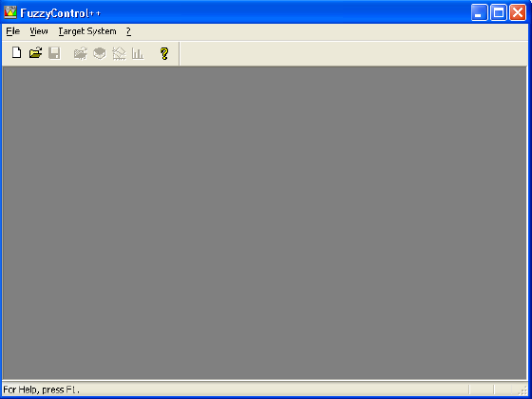Click the status text 'For Help, press F1.'
This screenshot has height=399, width=532.
tap(41, 389)
